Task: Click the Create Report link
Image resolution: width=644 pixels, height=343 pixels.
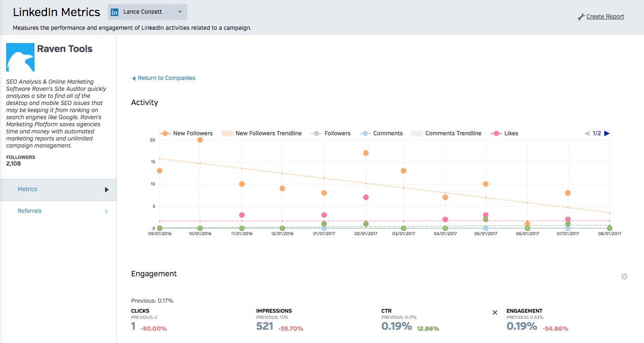Action: coord(605,17)
